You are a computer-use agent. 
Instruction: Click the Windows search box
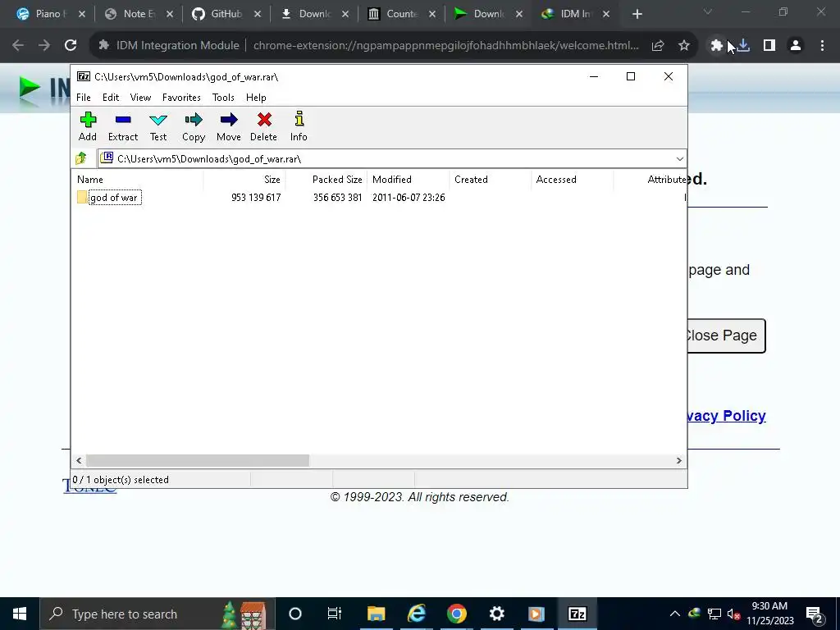click(157, 614)
